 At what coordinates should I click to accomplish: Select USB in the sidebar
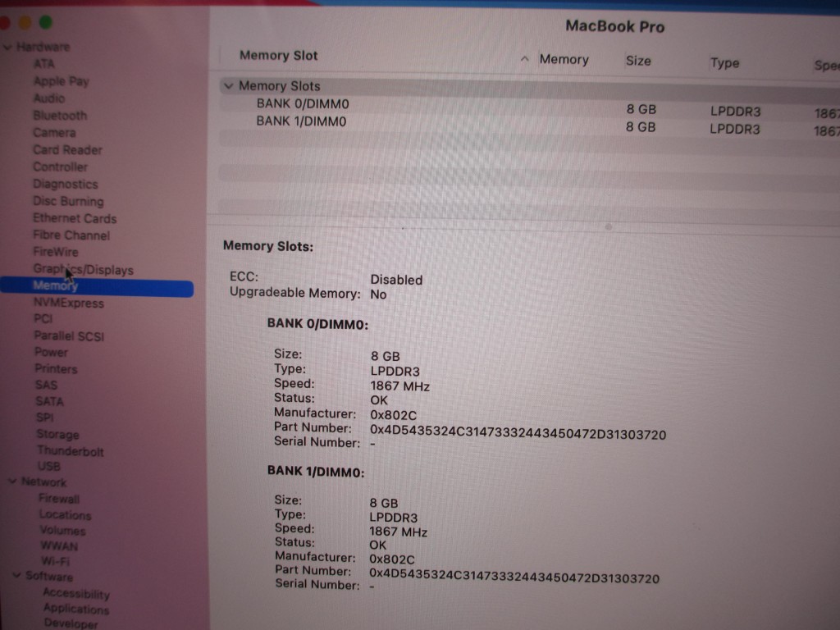pos(48,466)
